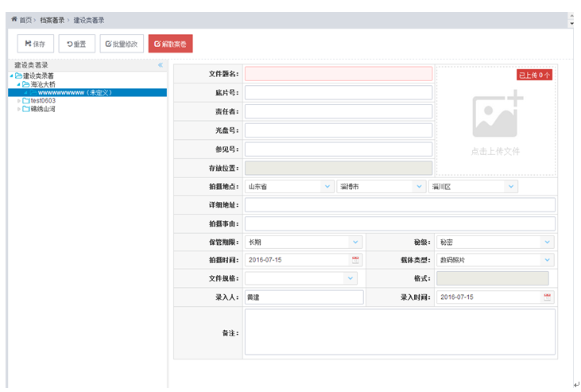
Task: Open the 拍摄时间 calendar icon
Action: click(x=355, y=260)
